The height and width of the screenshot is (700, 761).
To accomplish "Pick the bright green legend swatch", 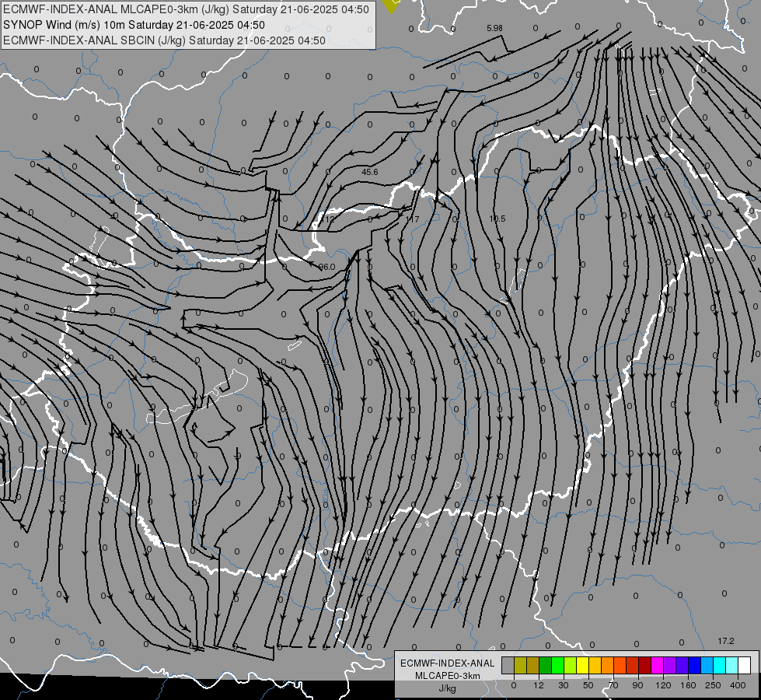I will coord(557,666).
